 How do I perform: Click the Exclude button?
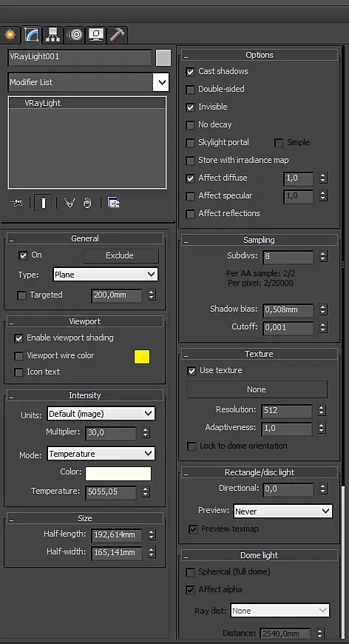(x=121, y=255)
